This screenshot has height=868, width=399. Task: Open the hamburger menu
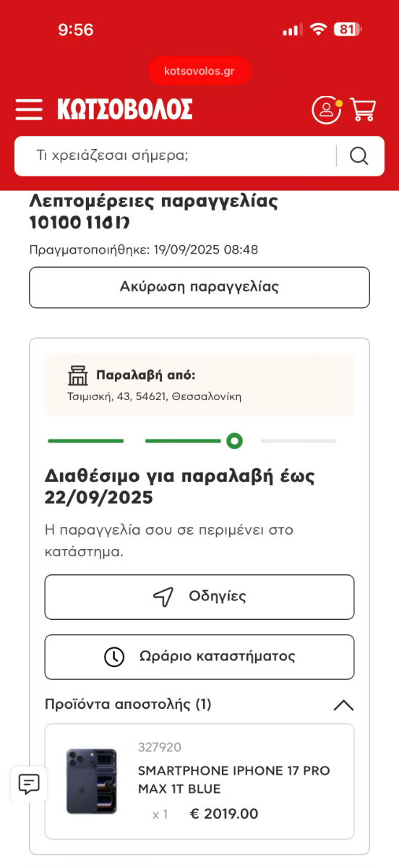click(29, 110)
